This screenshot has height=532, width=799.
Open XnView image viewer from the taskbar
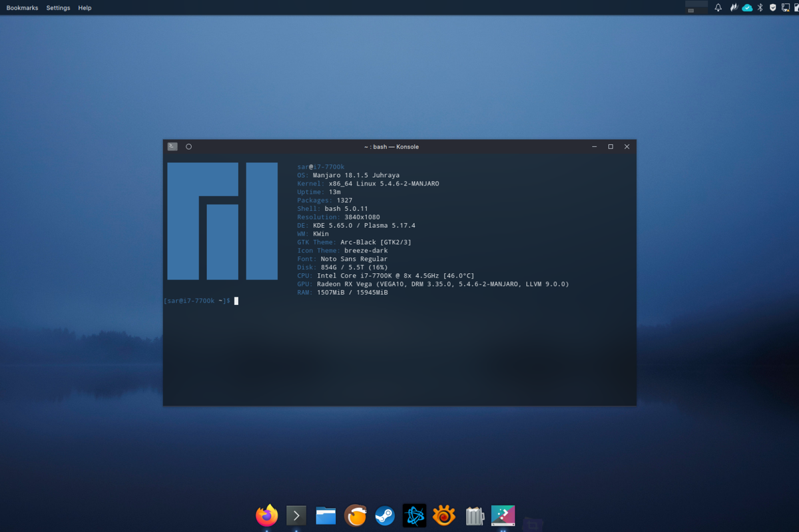(444, 515)
